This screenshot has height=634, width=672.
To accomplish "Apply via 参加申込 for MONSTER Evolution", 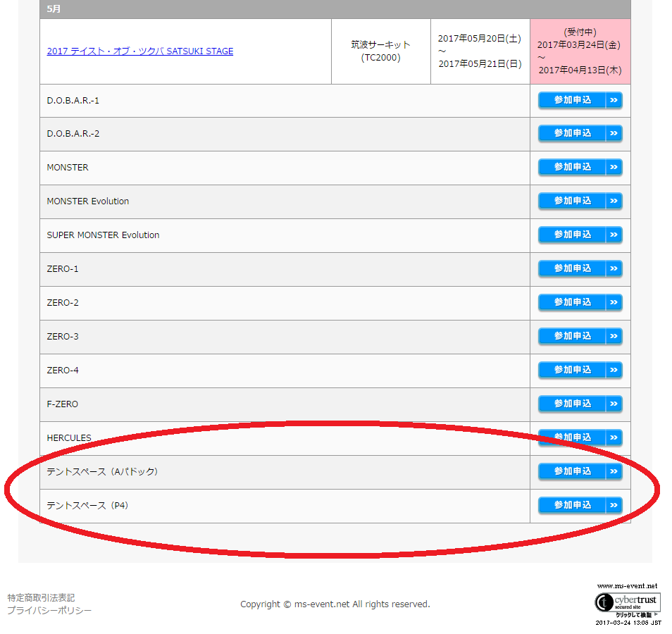I will (x=580, y=201).
